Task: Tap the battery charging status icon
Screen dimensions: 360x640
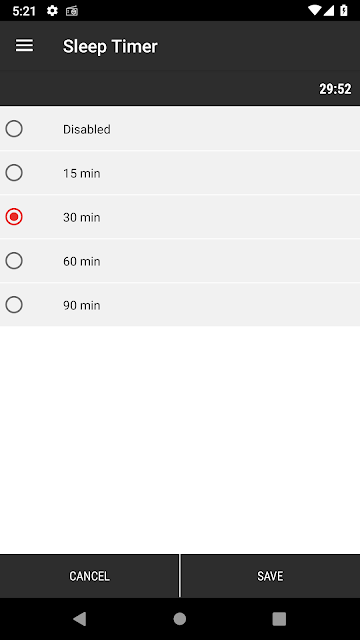Action: tap(344, 11)
